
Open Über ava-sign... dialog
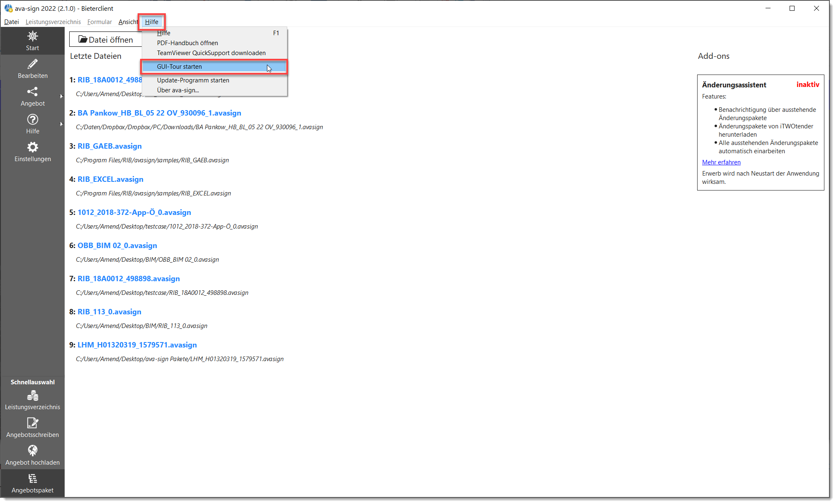tap(215, 90)
